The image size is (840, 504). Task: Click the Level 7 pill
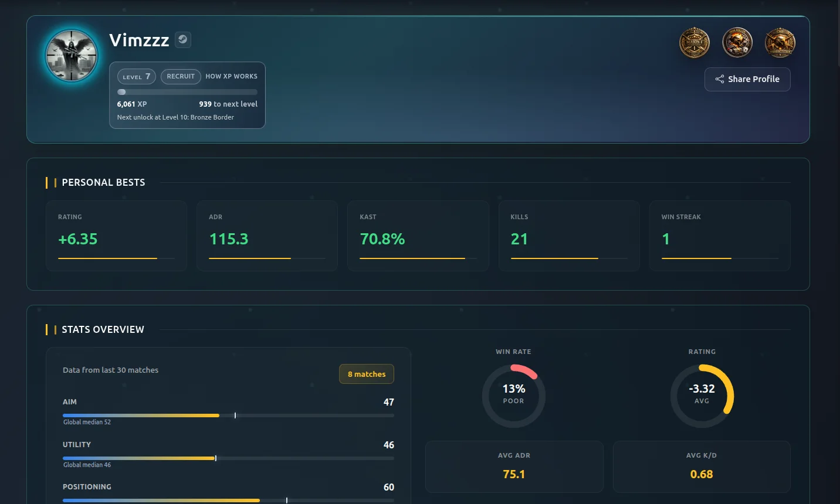point(137,77)
